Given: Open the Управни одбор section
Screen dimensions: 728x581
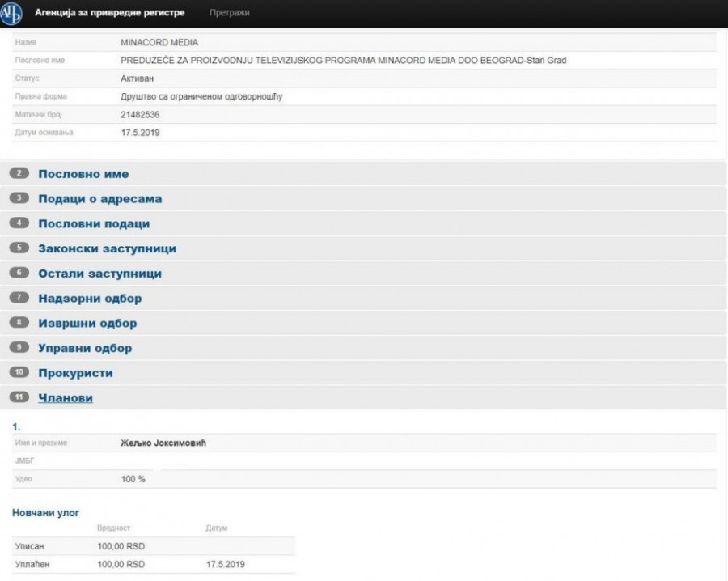Looking at the screenshot, I should click(85, 349).
